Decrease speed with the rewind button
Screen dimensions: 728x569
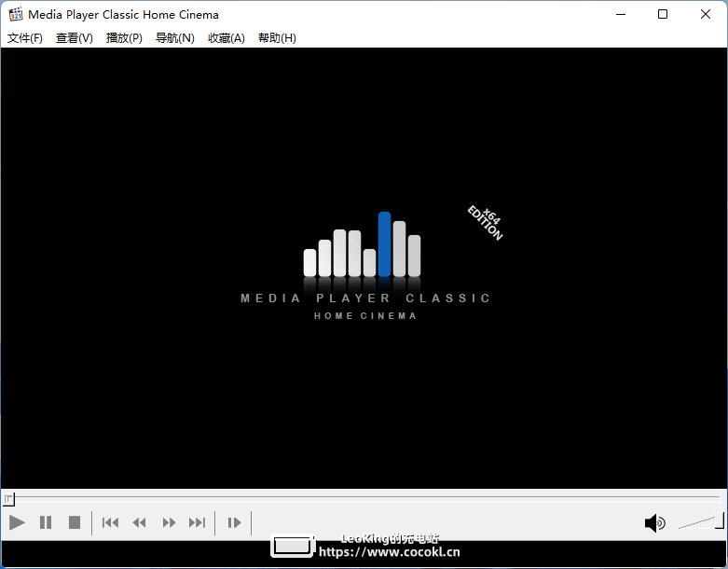[x=139, y=522]
